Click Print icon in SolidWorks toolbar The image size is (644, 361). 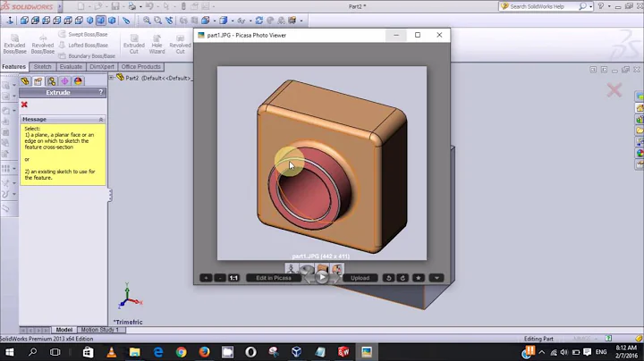point(131,6)
